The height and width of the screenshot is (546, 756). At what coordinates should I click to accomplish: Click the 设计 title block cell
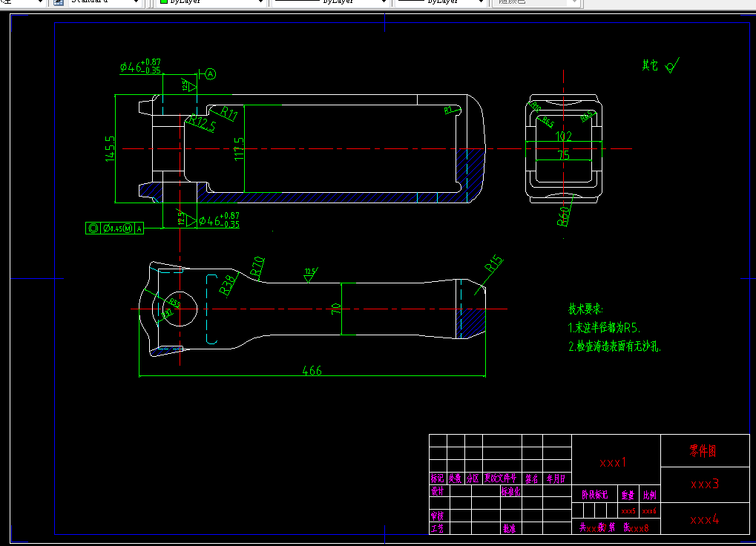click(x=437, y=491)
